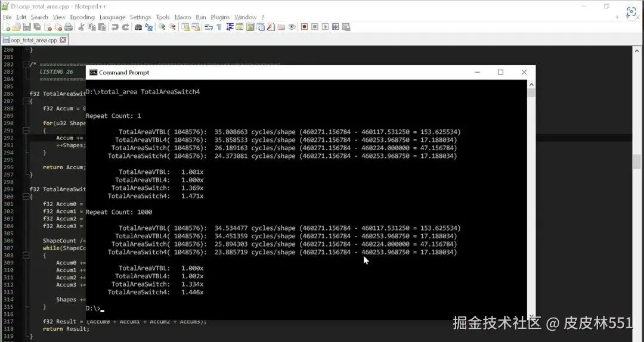The width and height of the screenshot is (644, 342).
Task: Open the Plugins menu
Action: click(220, 17)
